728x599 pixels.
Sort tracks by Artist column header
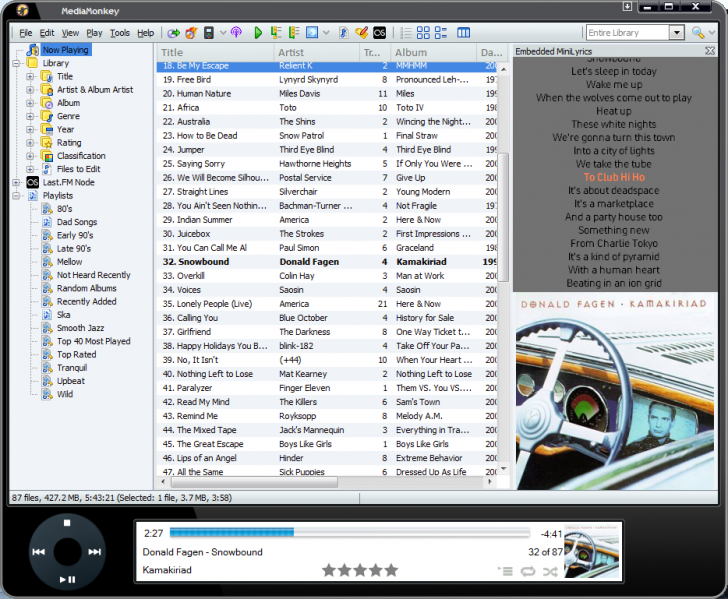pyautogui.click(x=291, y=52)
